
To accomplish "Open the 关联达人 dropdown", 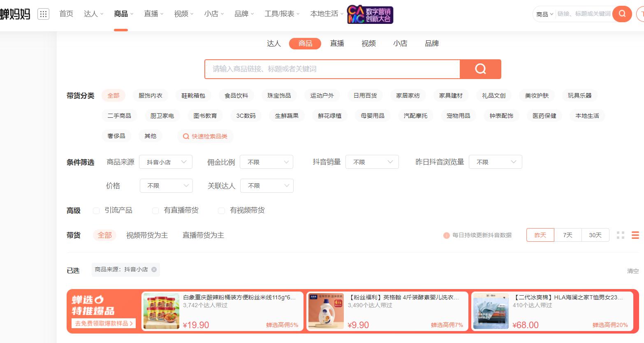I will coord(267,186).
